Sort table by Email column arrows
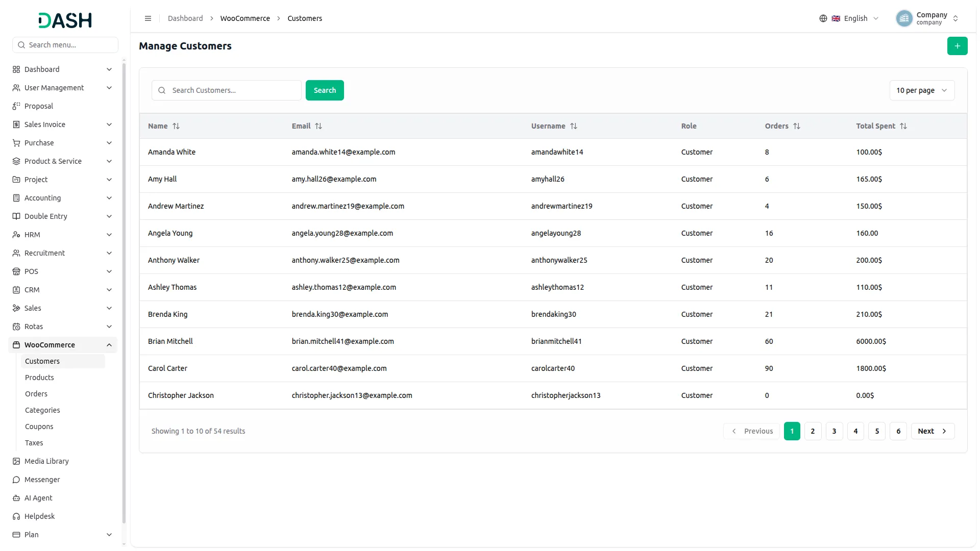980x551 pixels. 318,126
